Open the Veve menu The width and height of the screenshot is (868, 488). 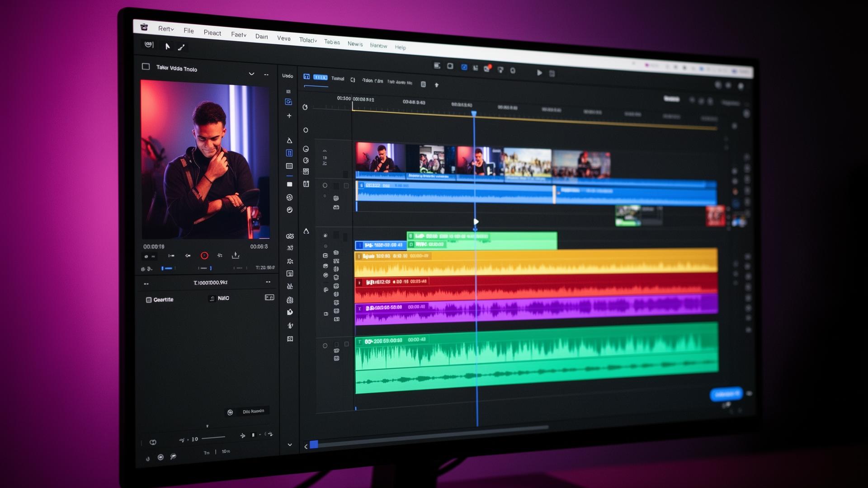[284, 38]
